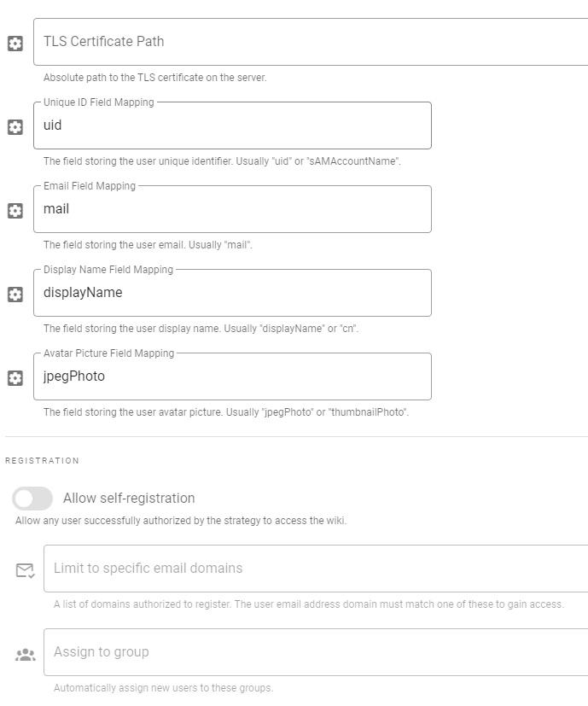Click the gear icon beside TLS Certificate Path

click(x=15, y=44)
